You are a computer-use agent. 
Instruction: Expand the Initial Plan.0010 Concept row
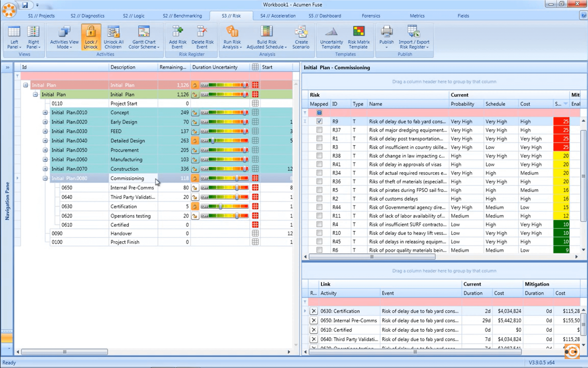pos(45,112)
